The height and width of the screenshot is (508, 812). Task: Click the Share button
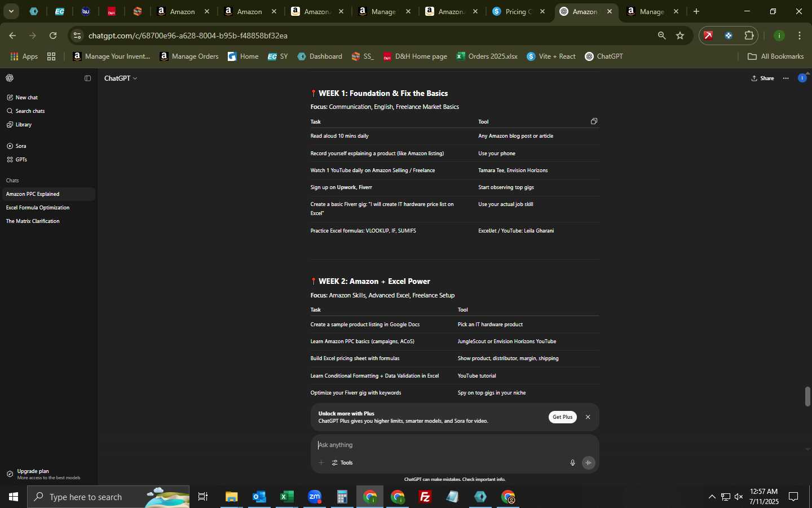click(x=762, y=78)
